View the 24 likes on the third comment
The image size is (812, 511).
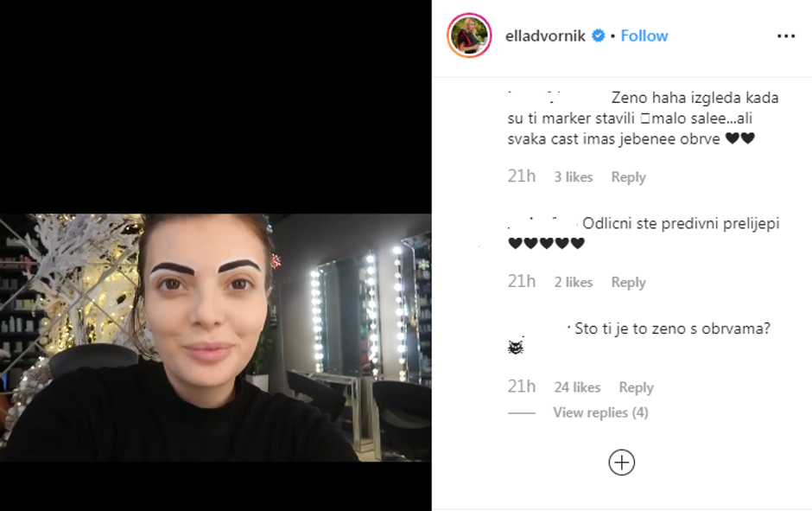click(x=577, y=387)
